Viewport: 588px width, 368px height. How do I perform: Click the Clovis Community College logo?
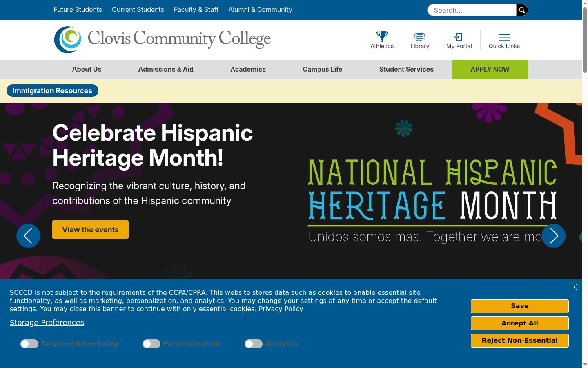pyautogui.click(x=163, y=40)
